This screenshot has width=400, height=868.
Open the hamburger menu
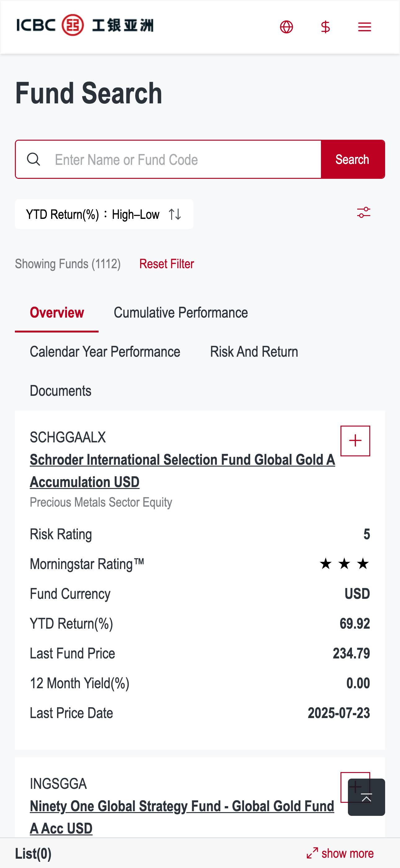[x=364, y=27]
